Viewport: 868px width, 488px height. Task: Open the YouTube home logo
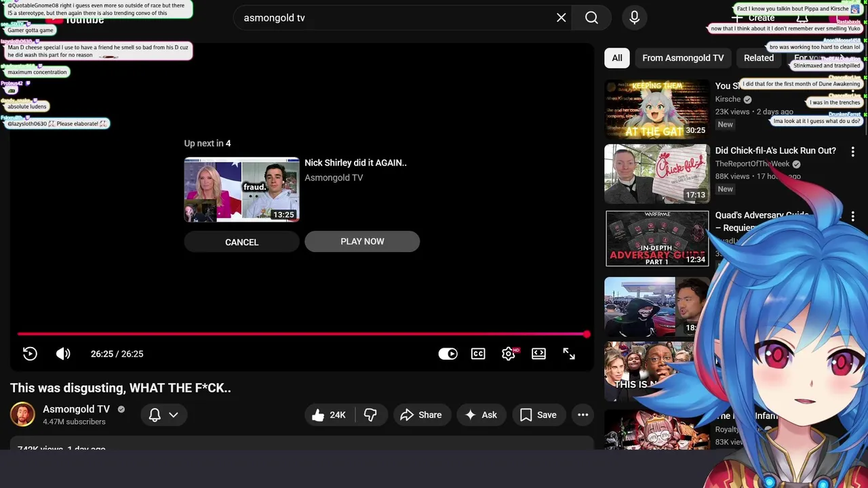click(75, 19)
